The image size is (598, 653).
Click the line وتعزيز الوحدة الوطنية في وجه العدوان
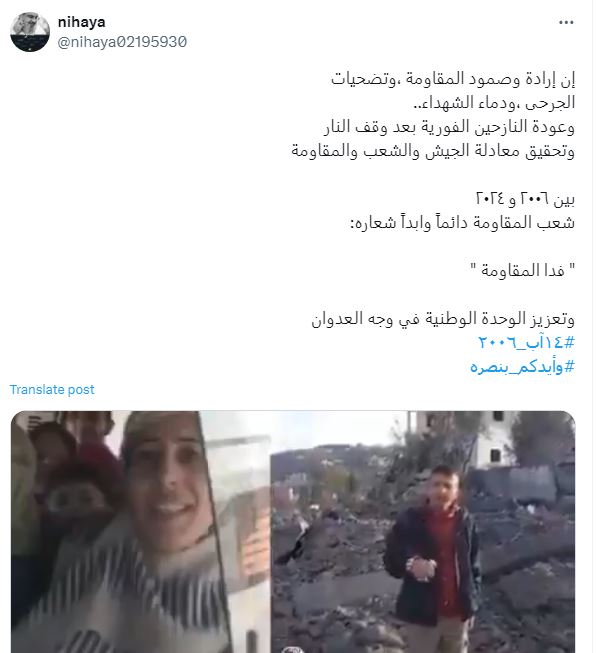pyautogui.click(x=443, y=319)
